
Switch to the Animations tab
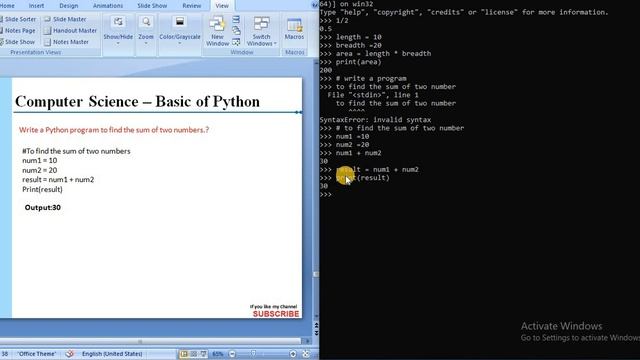(x=108, y=6)
